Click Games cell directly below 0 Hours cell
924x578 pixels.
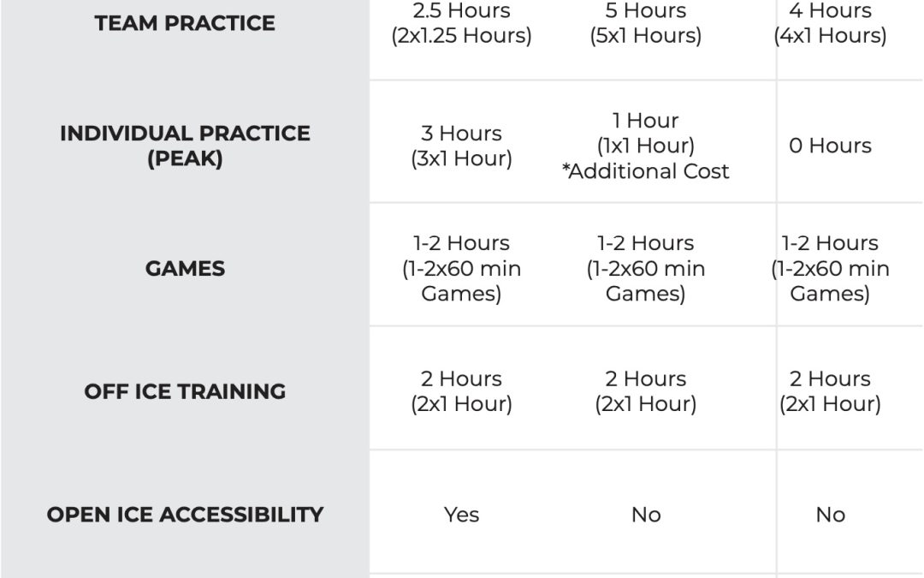[x=830, y=268]
